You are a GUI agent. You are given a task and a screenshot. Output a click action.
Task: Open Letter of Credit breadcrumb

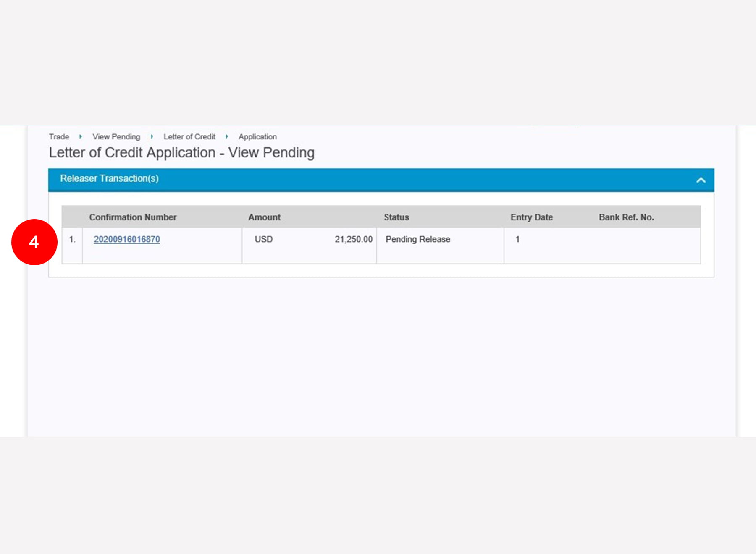point(189,137)
